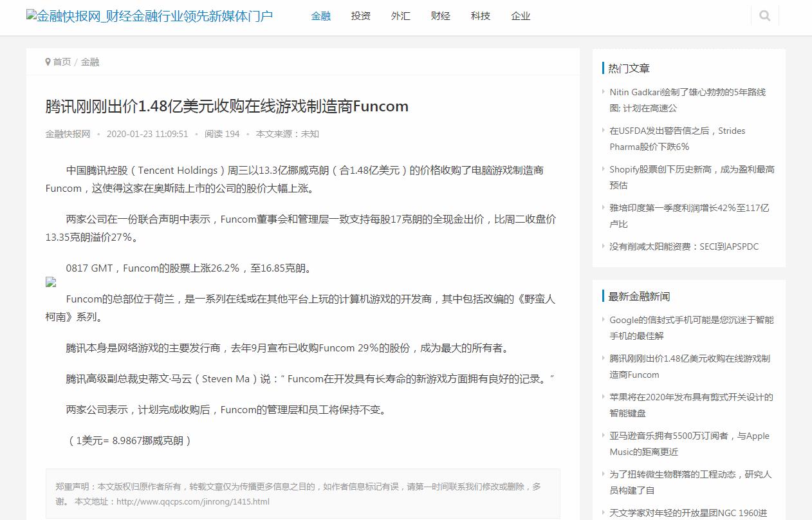Switch to the 财经 section
Screen dimensions: 812x520
(x=441, y=16)
